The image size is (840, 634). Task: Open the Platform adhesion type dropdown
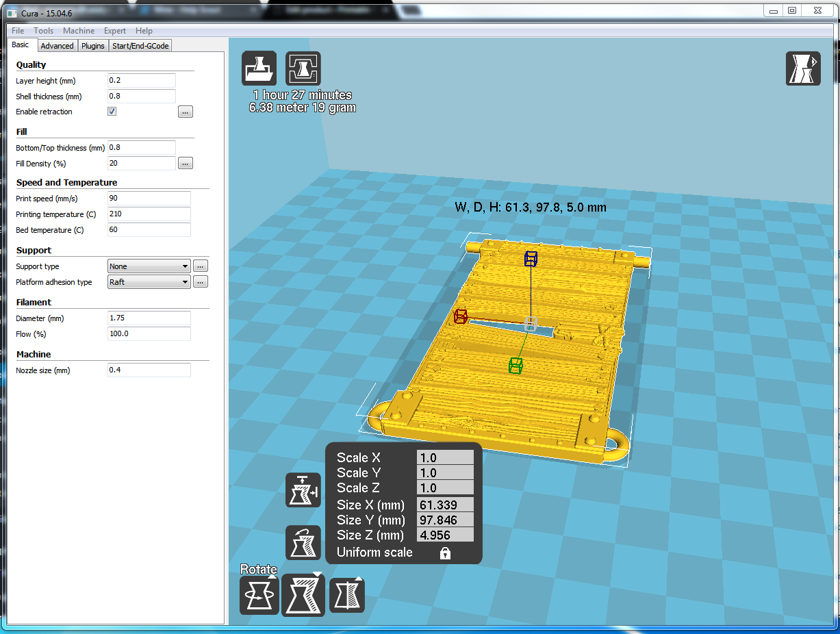pyautogui.click(x=149, y=282)
